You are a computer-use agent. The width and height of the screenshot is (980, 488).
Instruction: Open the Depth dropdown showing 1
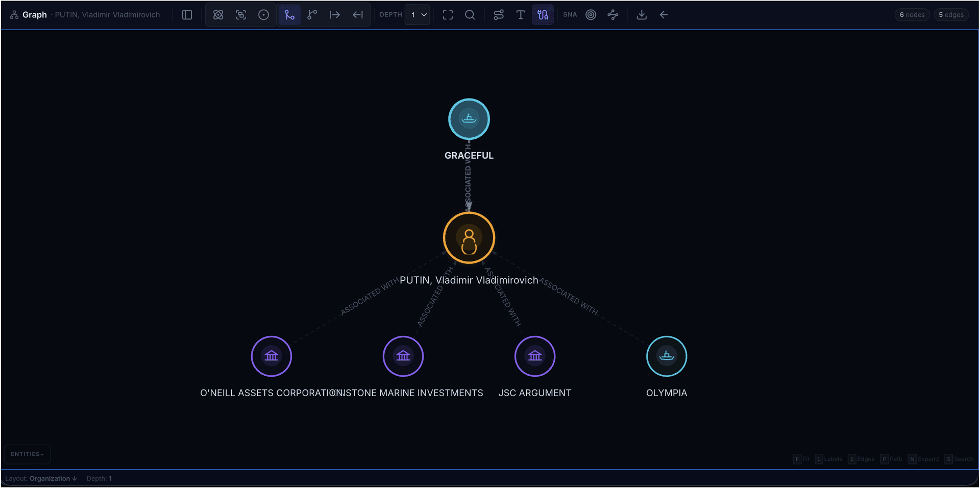coord(417,15)
